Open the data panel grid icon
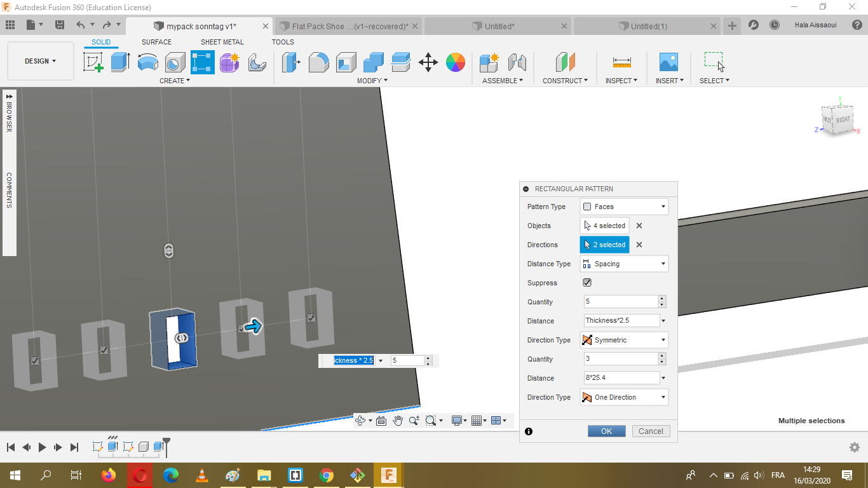The image size is (868, 488). tap(10, 25)
